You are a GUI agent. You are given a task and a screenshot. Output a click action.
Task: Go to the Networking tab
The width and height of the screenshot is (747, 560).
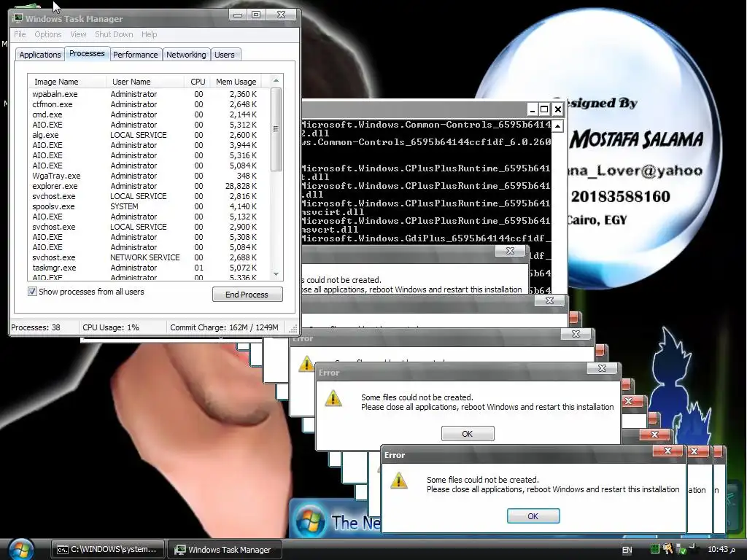tap(186, 55)
